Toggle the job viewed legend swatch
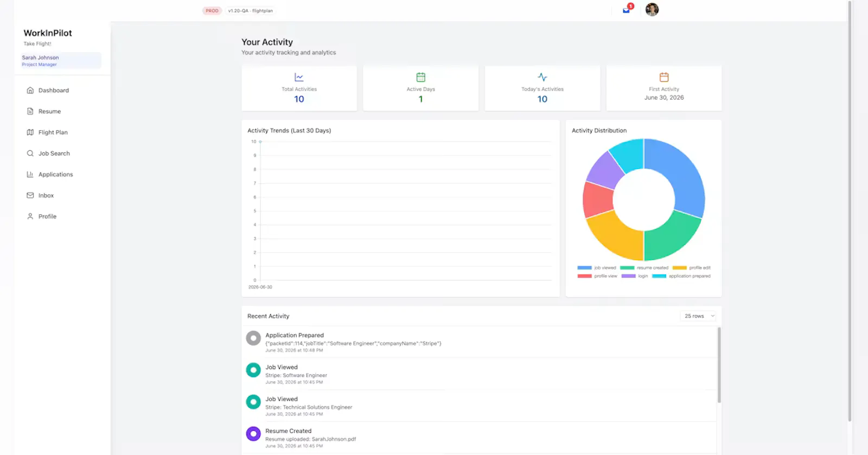868x455 pixels. 584,268
